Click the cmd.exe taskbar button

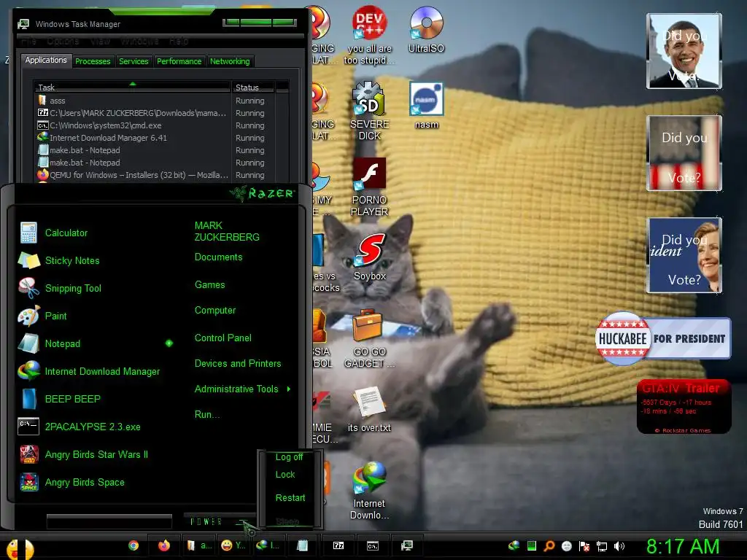click(373, 545)
